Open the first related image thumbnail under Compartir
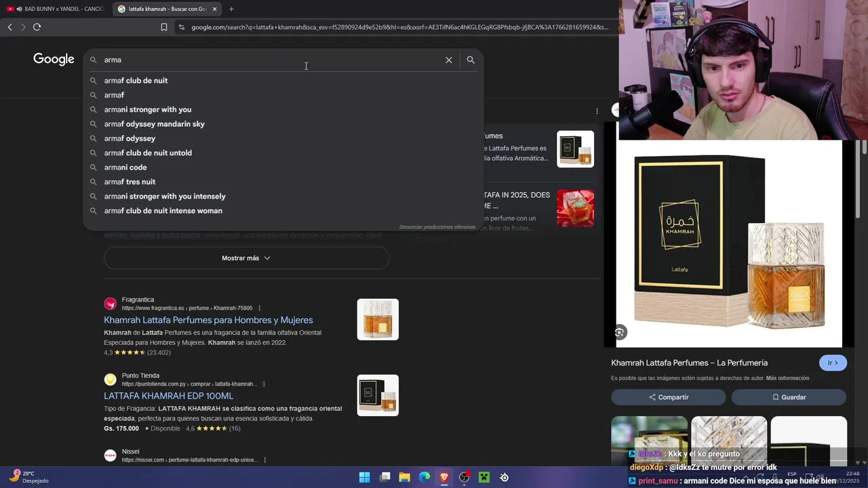Image resolution: width=868 pixels, height=488 pixels. tap(649, 441)
